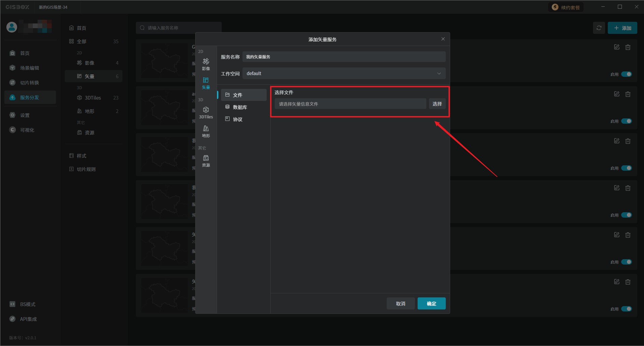
Task: Click the refresh icon beside 添加 button
Action: pos(599,28)
